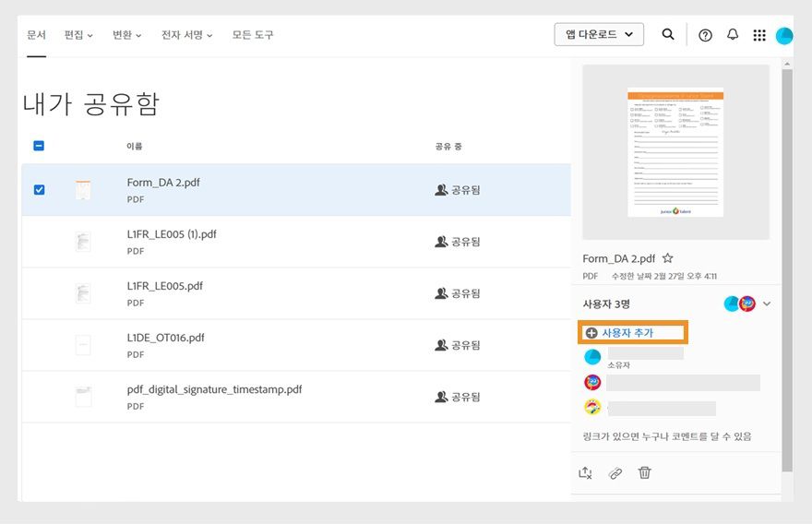Click shared status icon for L1FR_LE005.pdf
The height and width of the screenshot is (524, 812).
point(441,293)
